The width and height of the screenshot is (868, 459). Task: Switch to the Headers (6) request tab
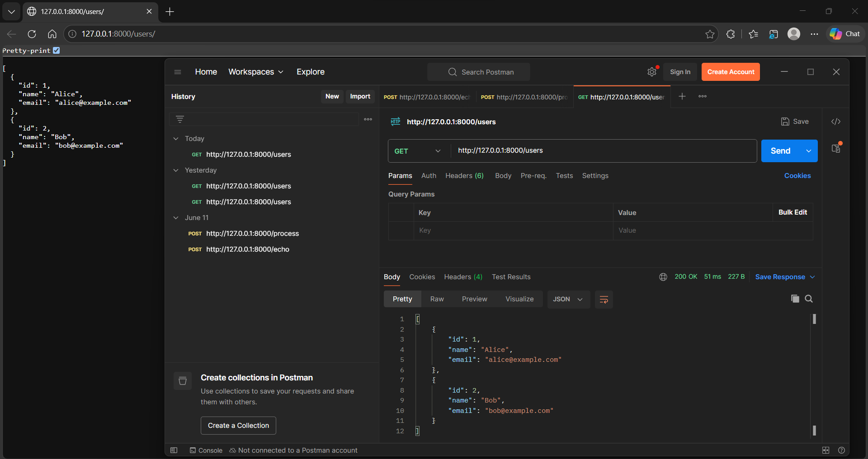[x=464, y=176]
